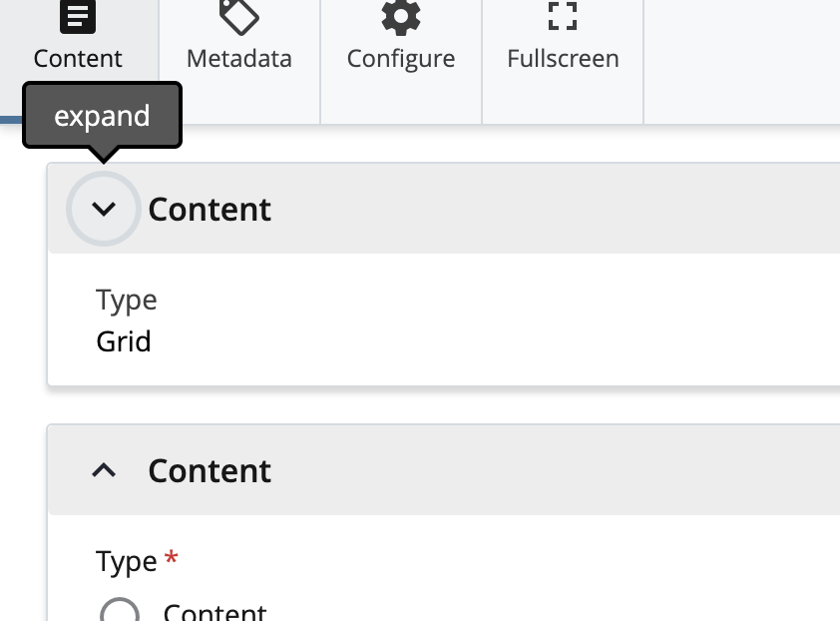Open the Metadata tab label

click(238, 59)
